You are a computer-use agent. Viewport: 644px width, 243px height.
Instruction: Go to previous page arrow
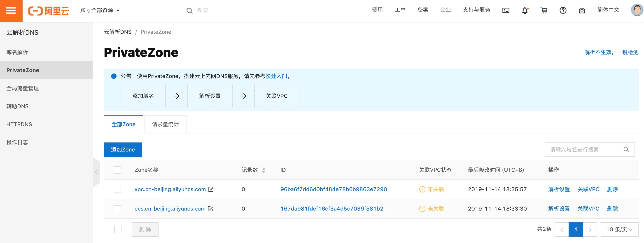pyautogui.click(x=562, y=229)
